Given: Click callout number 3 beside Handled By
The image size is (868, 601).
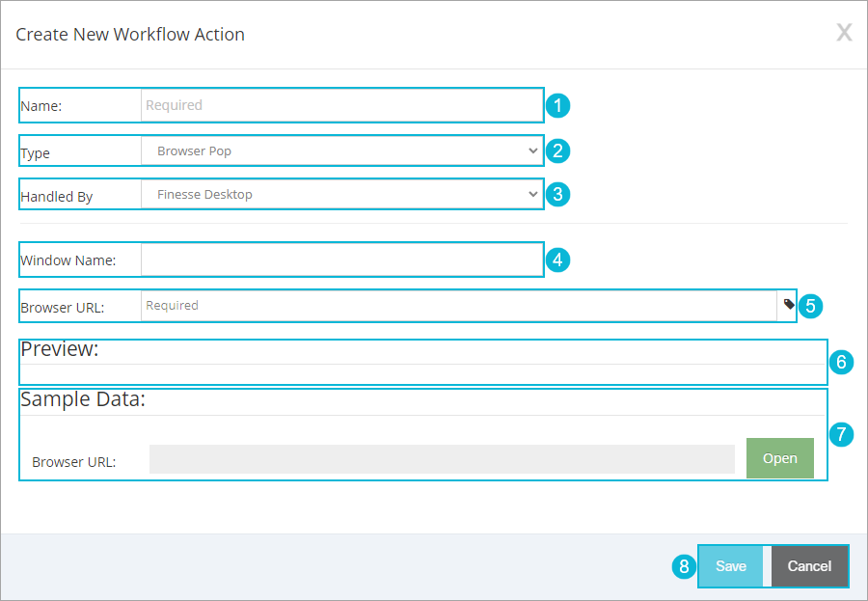Looking at the screenshot, I should (557, 195).
